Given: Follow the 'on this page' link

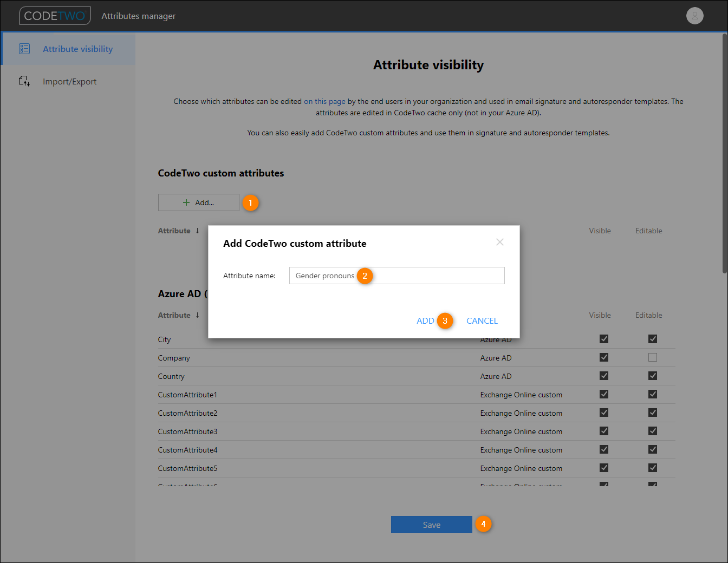Looking at the screenshot, I should point(324,101).
